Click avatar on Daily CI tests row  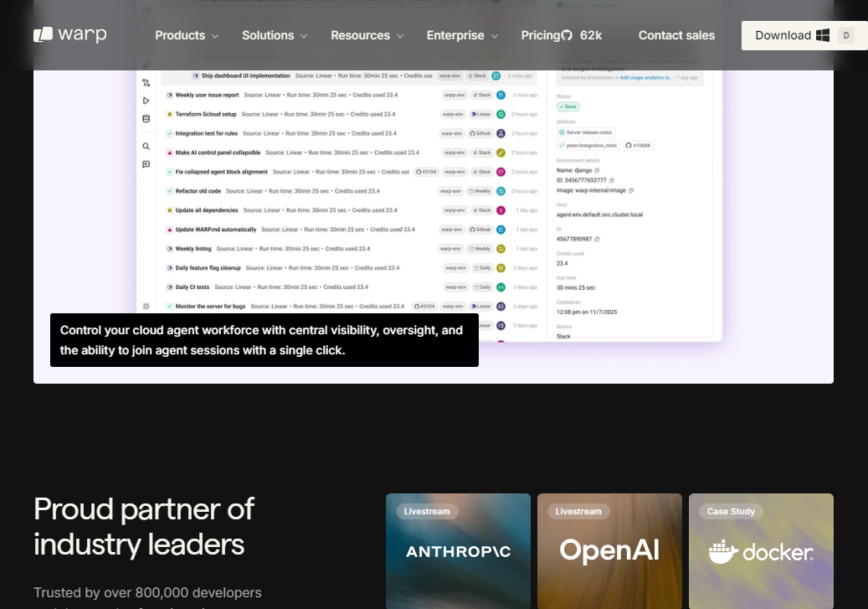tap(501, 287)
